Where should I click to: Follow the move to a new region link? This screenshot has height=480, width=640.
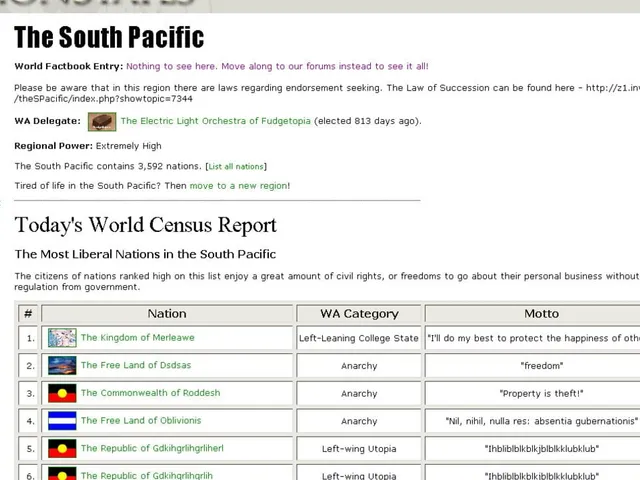(238, 186)
